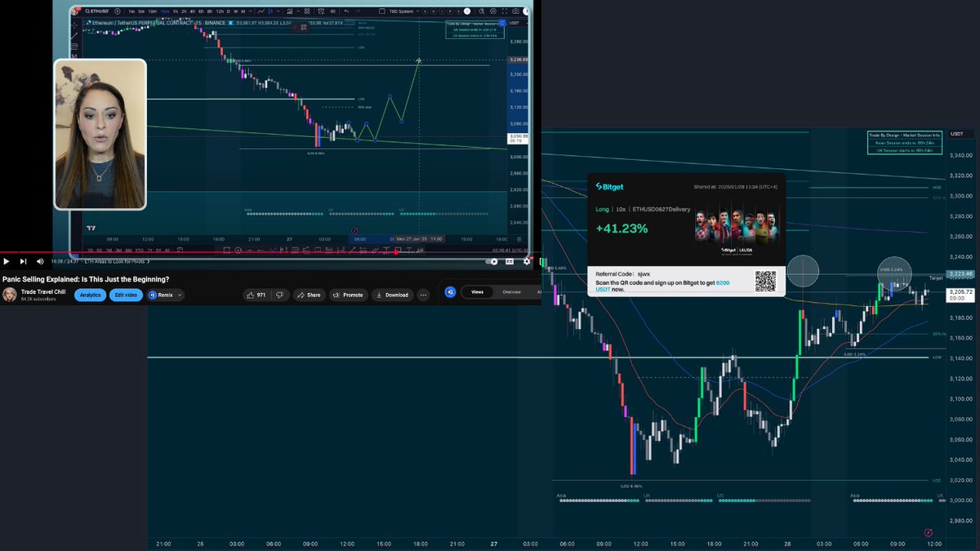Click the blue stats icon beside Views tab
Screen dimensions: 980x551
(448, 291)
